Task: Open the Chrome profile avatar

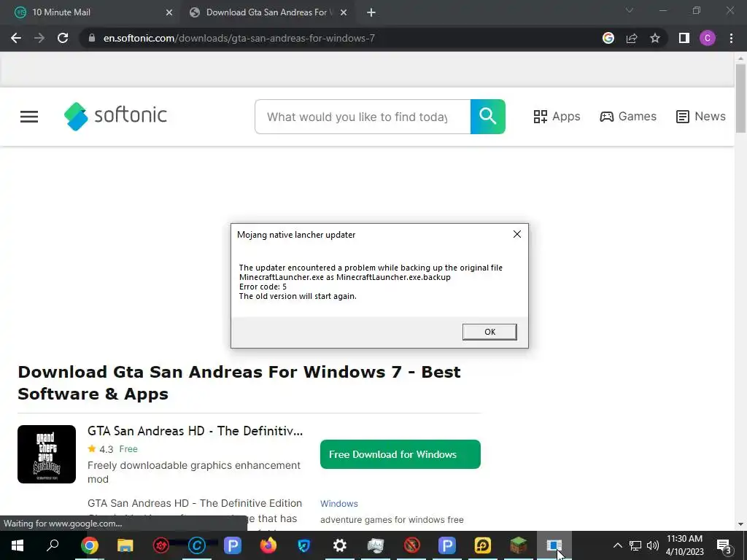Action: click(708, 38)
